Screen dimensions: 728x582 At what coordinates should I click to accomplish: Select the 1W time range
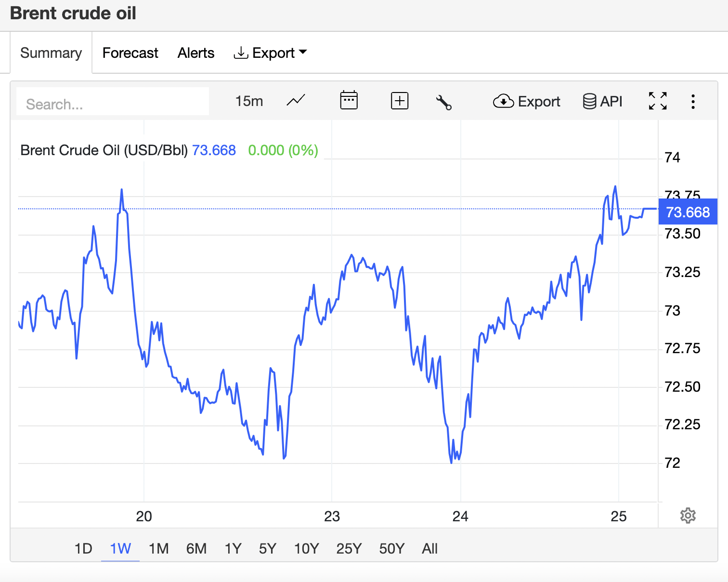120,549
